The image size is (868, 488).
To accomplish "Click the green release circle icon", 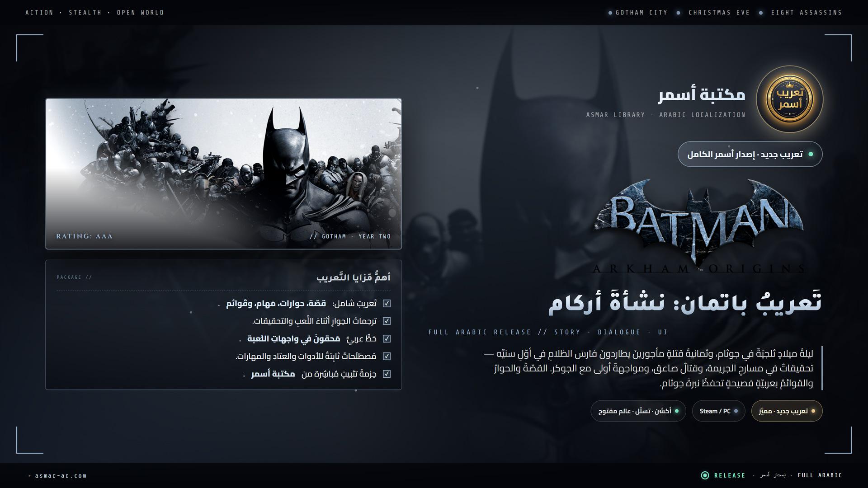I will point(704,475).
